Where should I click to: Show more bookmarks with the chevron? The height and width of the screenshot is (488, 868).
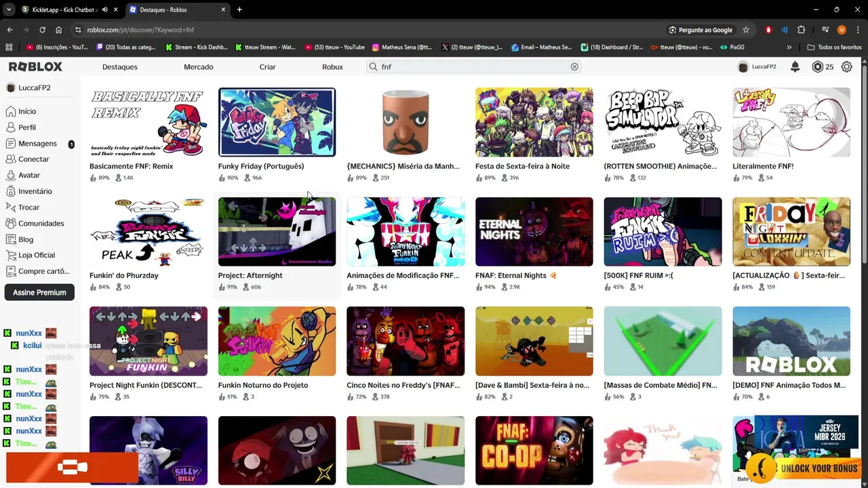[789, 47]
